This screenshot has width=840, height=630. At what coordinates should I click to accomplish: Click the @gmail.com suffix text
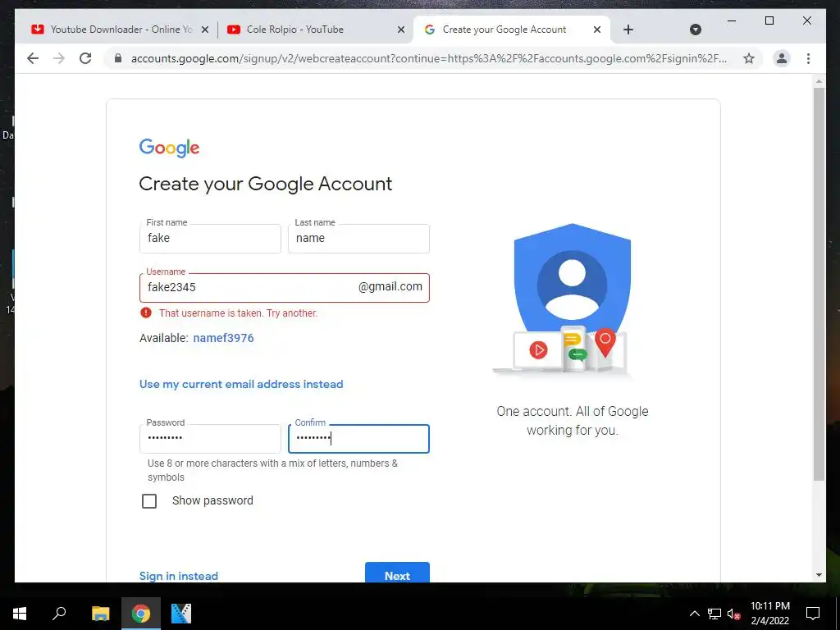point(390,286)
